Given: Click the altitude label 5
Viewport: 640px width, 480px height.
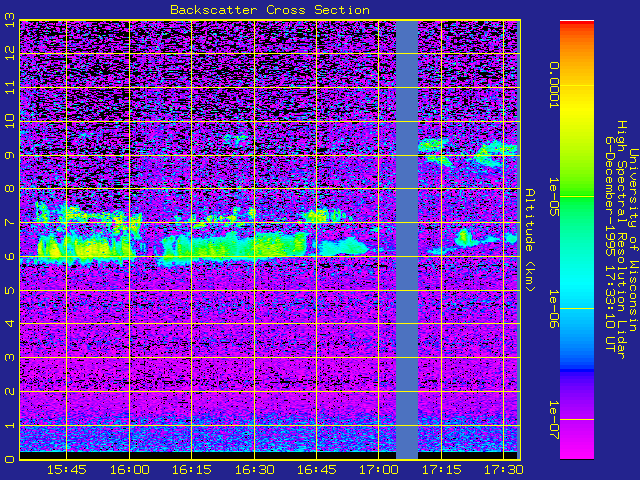Looking at the screenshot, I should pyautogui.click(x=10, y=290).
